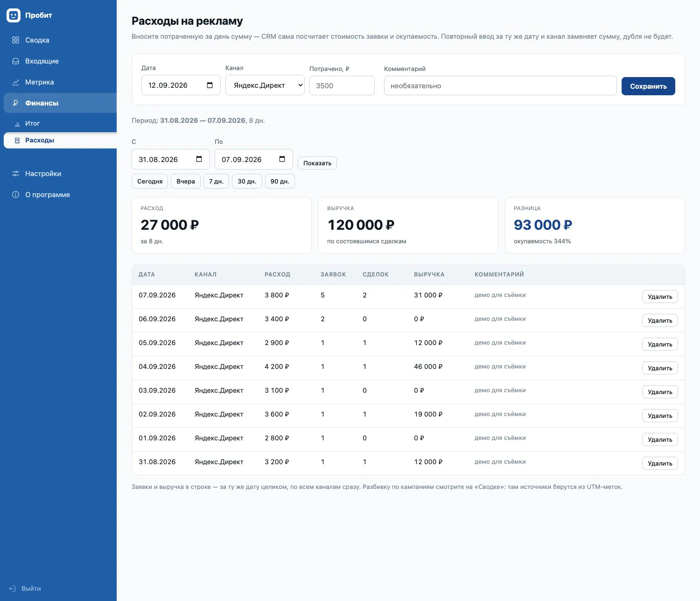Open calendar picker in Дата field
The height and width of the screenshot is (601, 700).
coord(210,85)
